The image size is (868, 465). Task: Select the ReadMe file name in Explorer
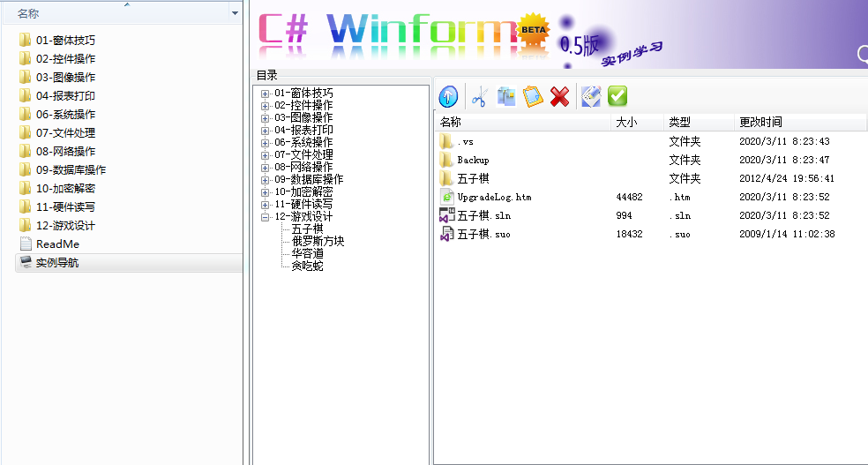[57, 244]
